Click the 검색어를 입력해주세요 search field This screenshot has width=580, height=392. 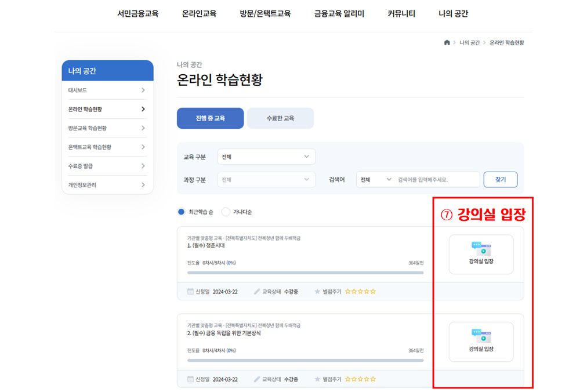click(437, 180)
